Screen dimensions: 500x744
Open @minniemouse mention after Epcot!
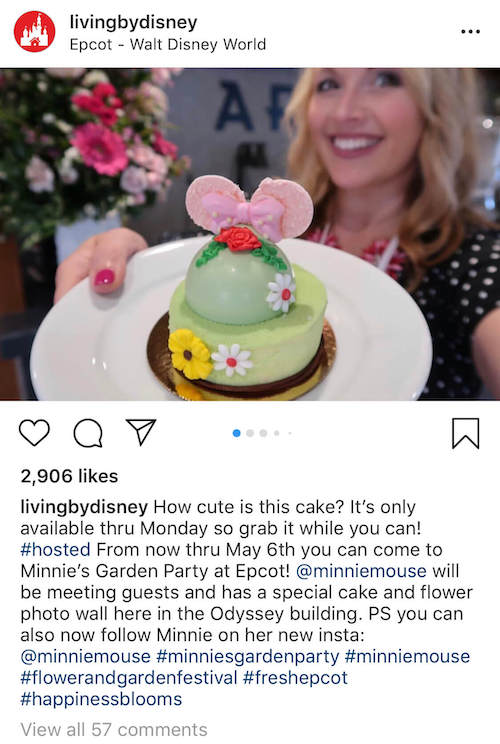(361, 571)
